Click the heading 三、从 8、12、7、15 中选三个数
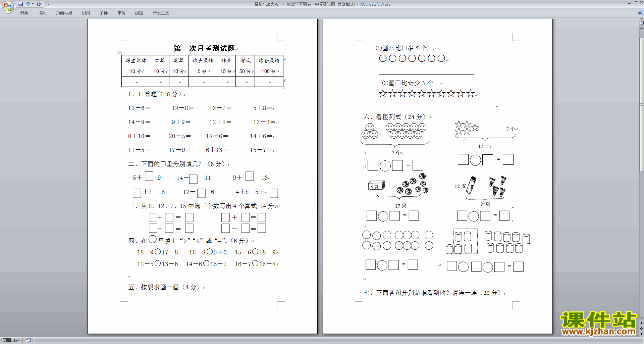Viewport: 644px width, 344px height. tap(203, 206)
